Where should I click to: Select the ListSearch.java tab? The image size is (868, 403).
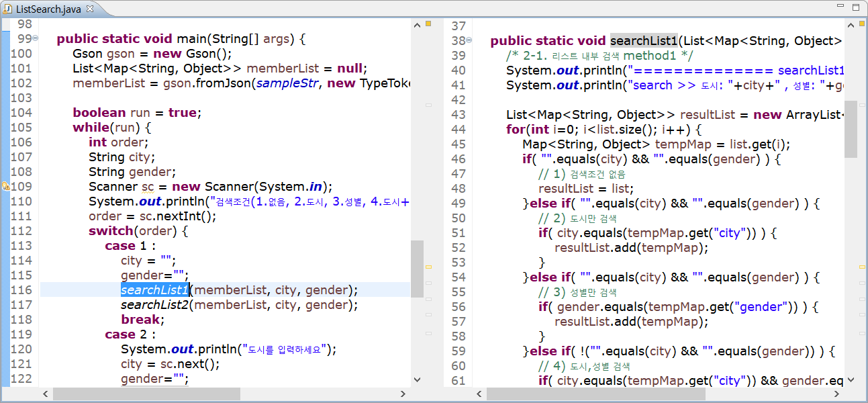49,9
